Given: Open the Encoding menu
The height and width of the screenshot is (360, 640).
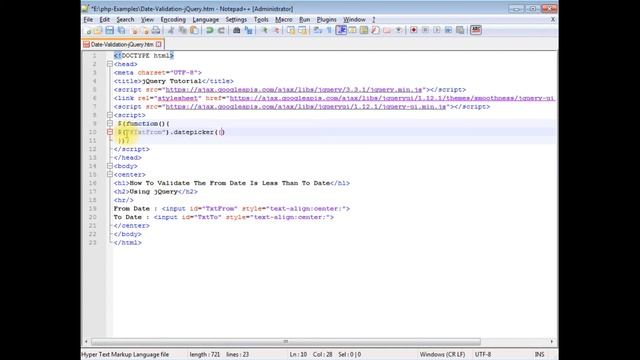Looking at the screenshot, I should point(173,20).
